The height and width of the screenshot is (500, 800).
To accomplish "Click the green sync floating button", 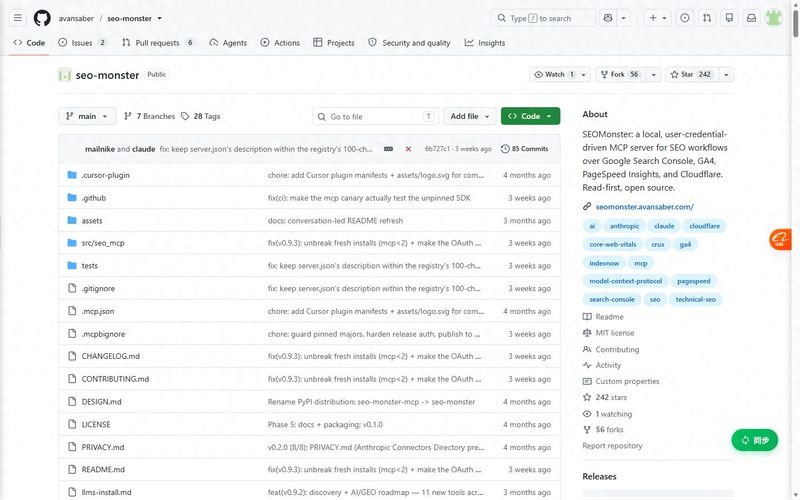I will coord(755,440).
